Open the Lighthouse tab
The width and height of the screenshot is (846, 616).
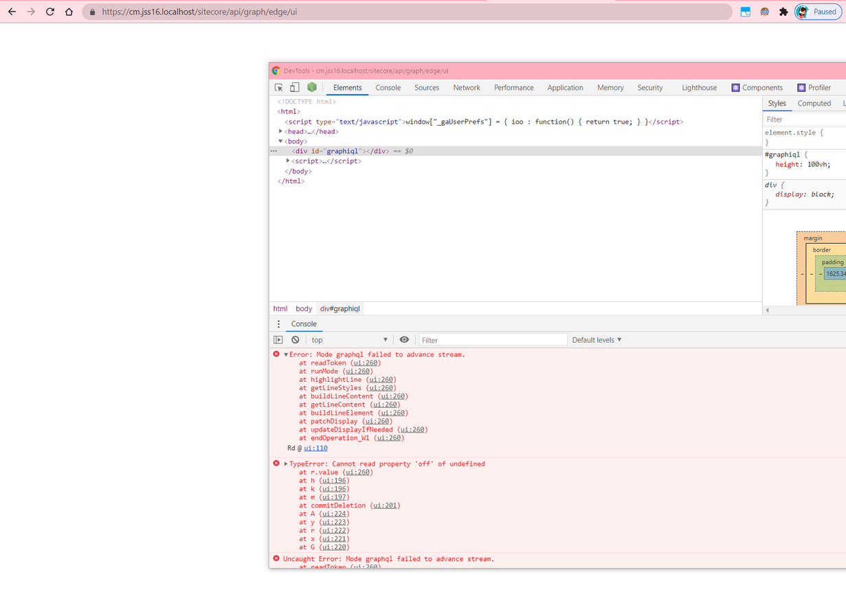(x=700, y=88)
